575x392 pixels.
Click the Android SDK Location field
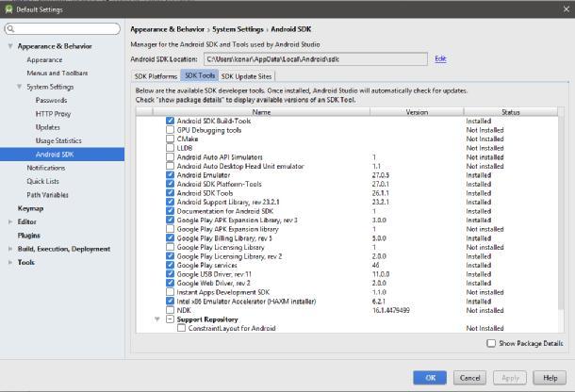coord(316,59)
